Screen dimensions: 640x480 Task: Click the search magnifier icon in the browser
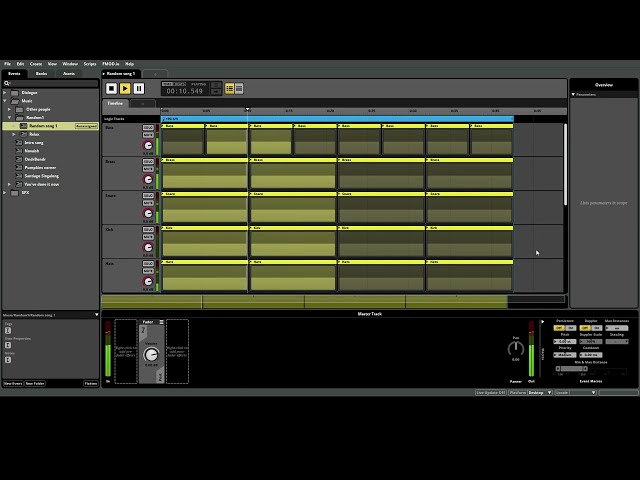pos(7,83)
